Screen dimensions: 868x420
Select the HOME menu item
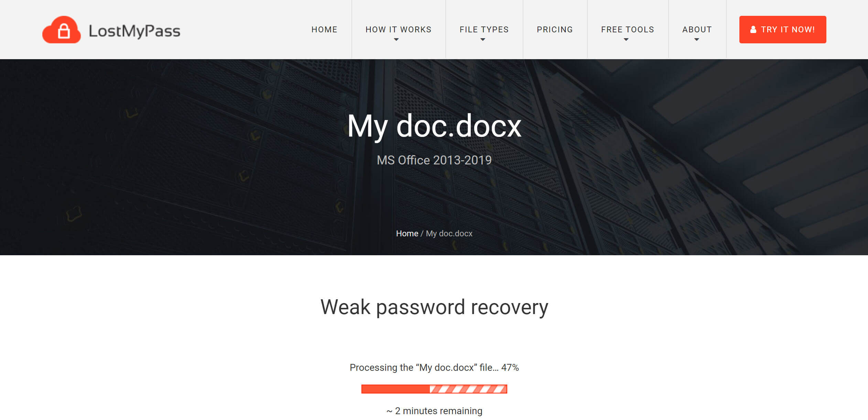[324, 29]
